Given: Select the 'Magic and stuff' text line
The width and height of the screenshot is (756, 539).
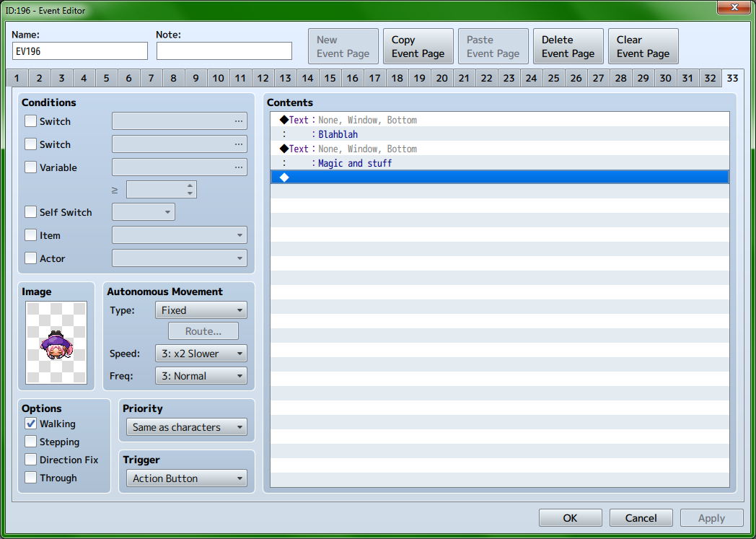Looking at the screenshot, I should pos(499,163).
